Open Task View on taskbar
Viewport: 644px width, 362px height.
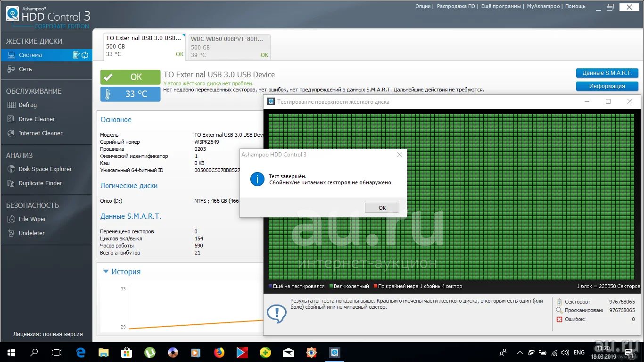(57, 352)
